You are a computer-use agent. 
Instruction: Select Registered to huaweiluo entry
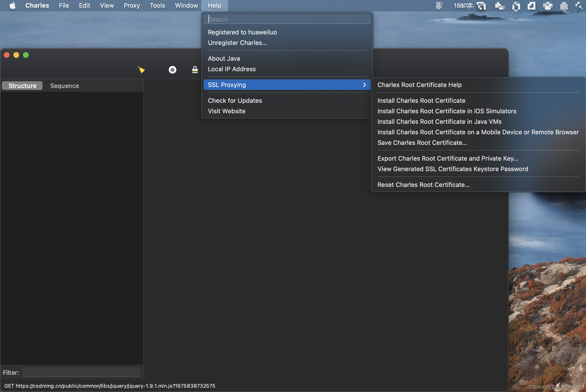point(287,32)
